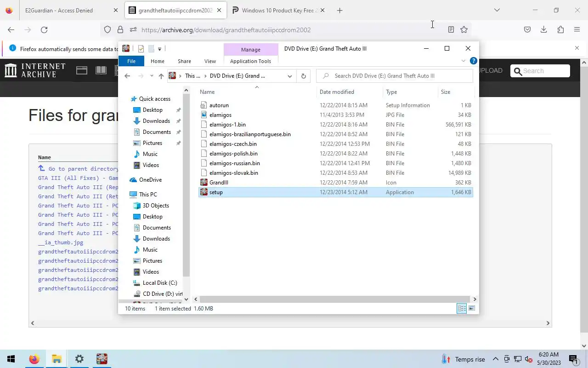Image resolution: width=588 pixels, height=368 pixels.
Task: Select the GrandIII icon file
Action: 204,183
